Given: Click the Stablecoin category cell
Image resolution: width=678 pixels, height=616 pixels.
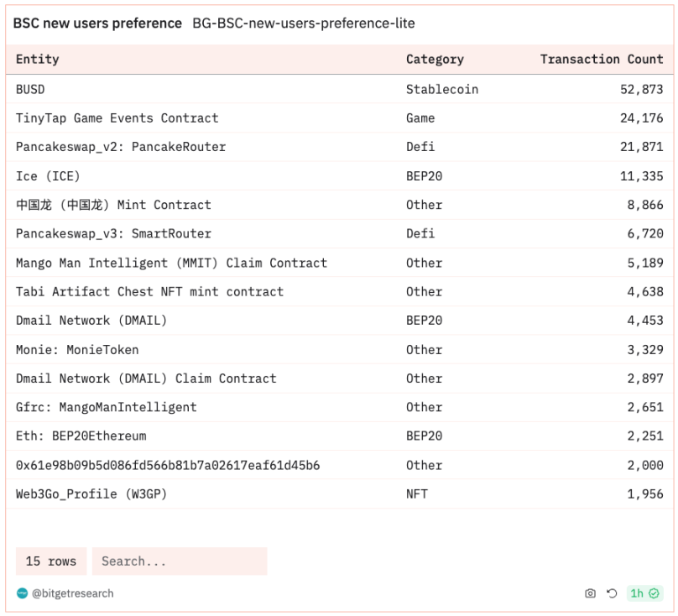Looking at the screenshot, I should click(x=442, y=89).
